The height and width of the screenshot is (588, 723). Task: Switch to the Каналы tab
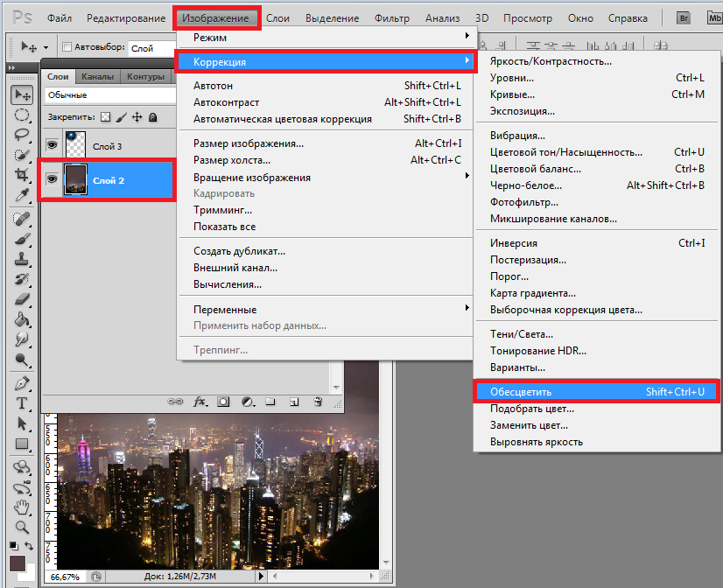[98, 76]
